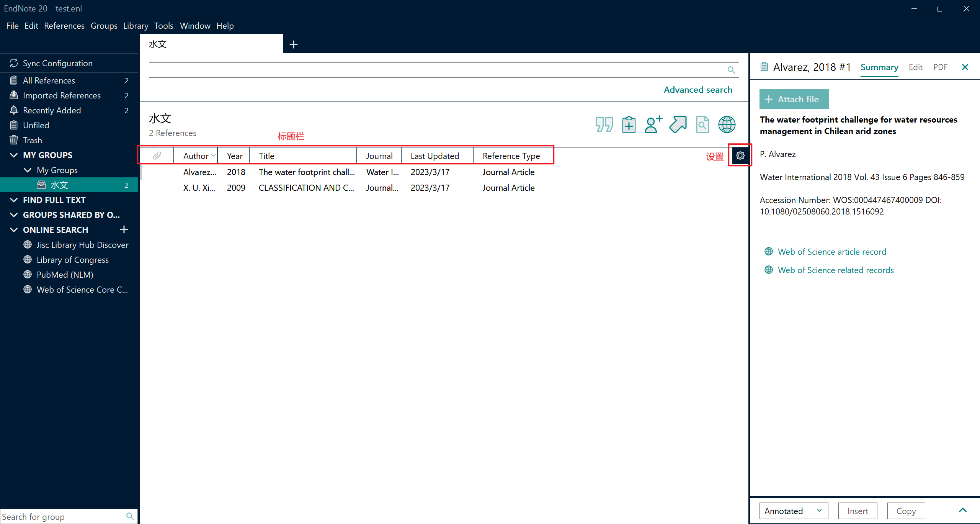Click magnifier icon in group search box

tap(130, 516)
